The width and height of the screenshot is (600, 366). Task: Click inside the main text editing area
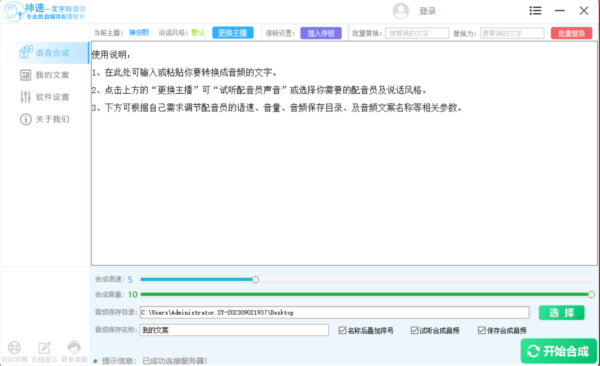(344, 153)
